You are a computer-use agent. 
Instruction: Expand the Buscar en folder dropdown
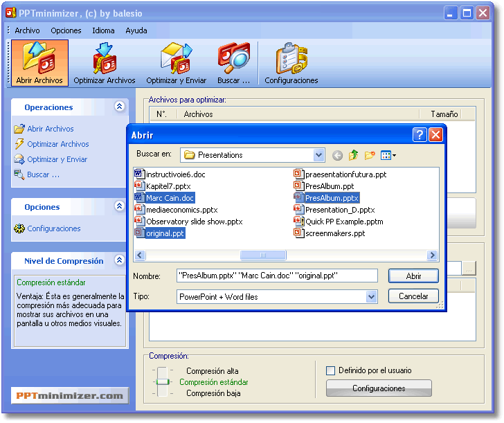318,155
